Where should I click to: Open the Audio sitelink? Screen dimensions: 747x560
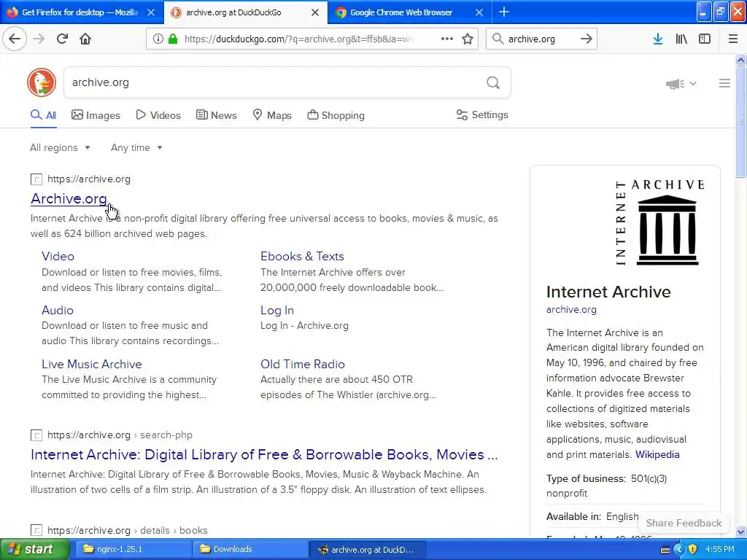click(x=57, y=310)
